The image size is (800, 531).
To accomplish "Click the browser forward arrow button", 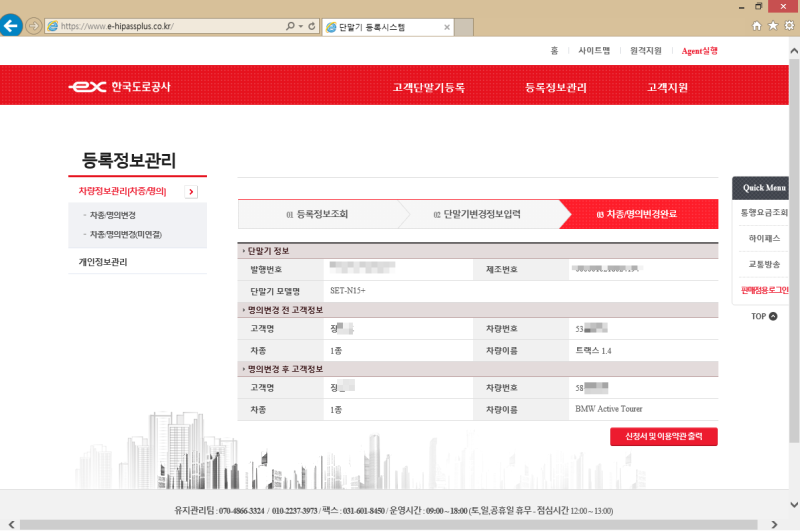I will click(33, 26).
